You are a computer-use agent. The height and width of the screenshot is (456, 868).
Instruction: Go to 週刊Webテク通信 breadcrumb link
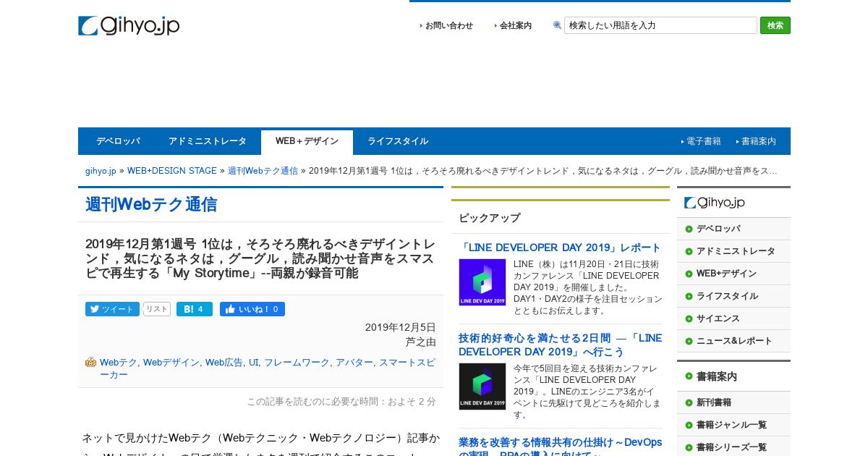(x=263, y=171)
